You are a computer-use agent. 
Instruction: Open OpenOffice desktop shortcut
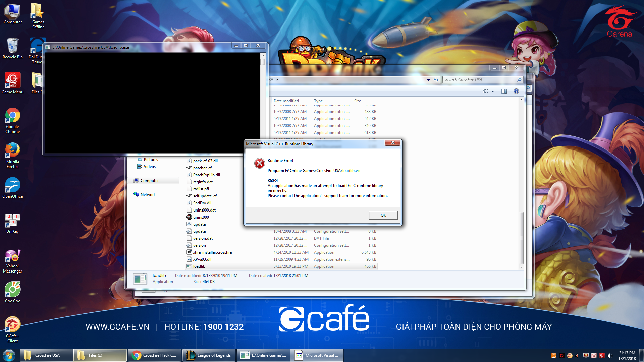13,188
